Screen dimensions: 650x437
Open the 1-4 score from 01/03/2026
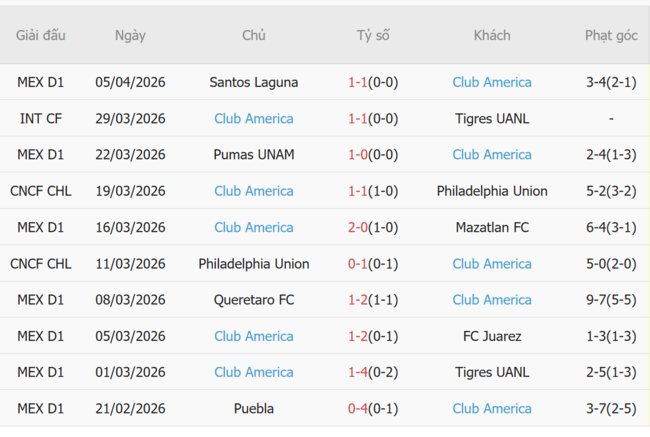click(358, 372)
